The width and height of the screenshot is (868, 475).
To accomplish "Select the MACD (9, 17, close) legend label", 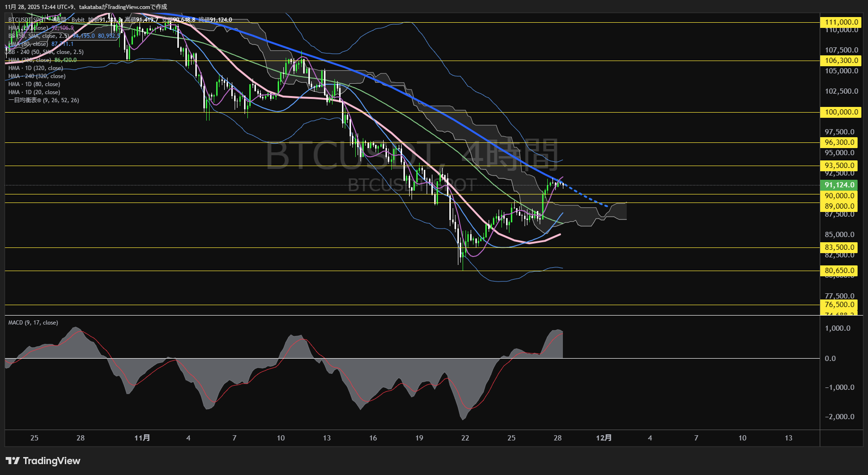I will pyautogui.click(x=32, y=322).
